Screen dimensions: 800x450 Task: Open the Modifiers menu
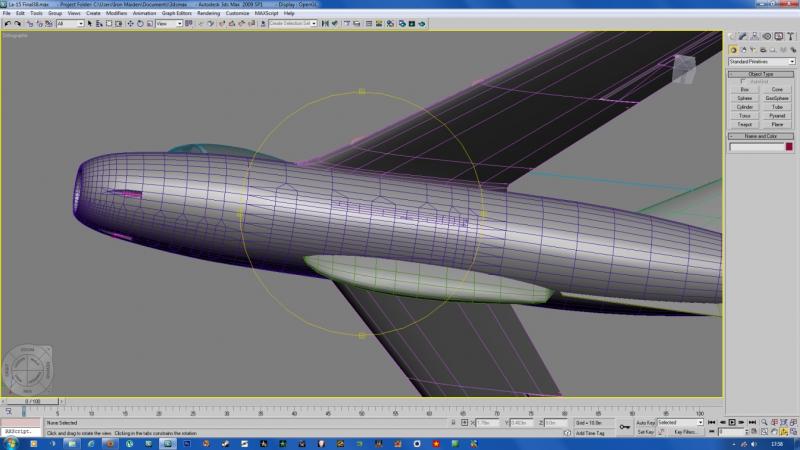tap(116, 13)
